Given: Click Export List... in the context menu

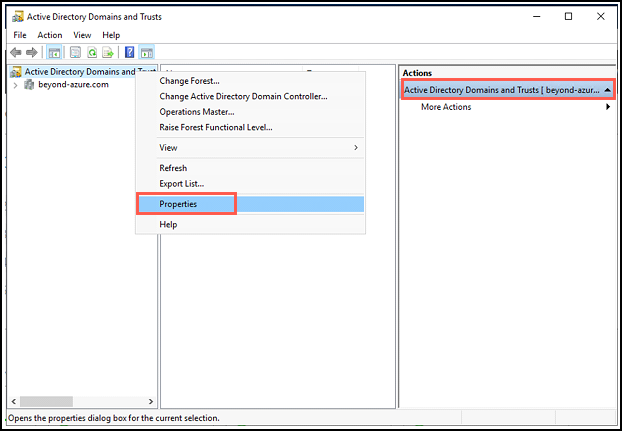Looking at the screenshot, I should click(250, 184).
